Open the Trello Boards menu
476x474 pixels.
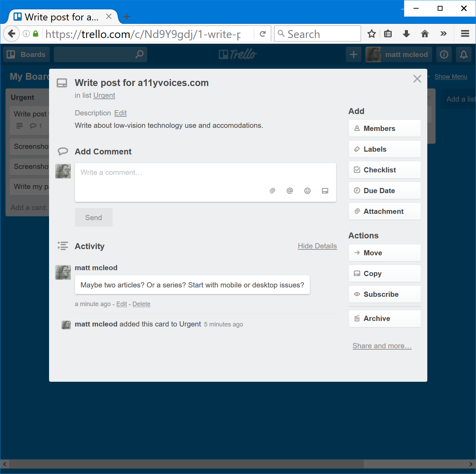click(27, 54)
